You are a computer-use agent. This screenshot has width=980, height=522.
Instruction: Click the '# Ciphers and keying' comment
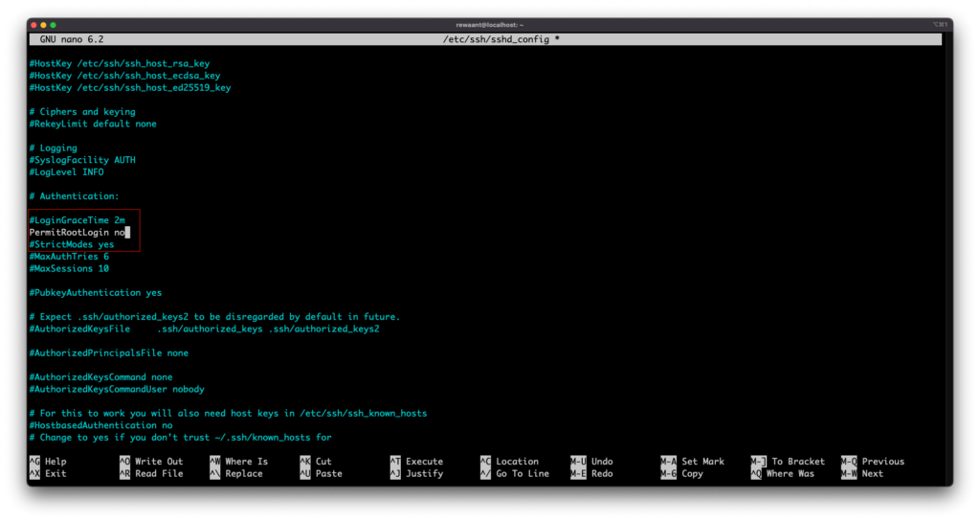82,112
